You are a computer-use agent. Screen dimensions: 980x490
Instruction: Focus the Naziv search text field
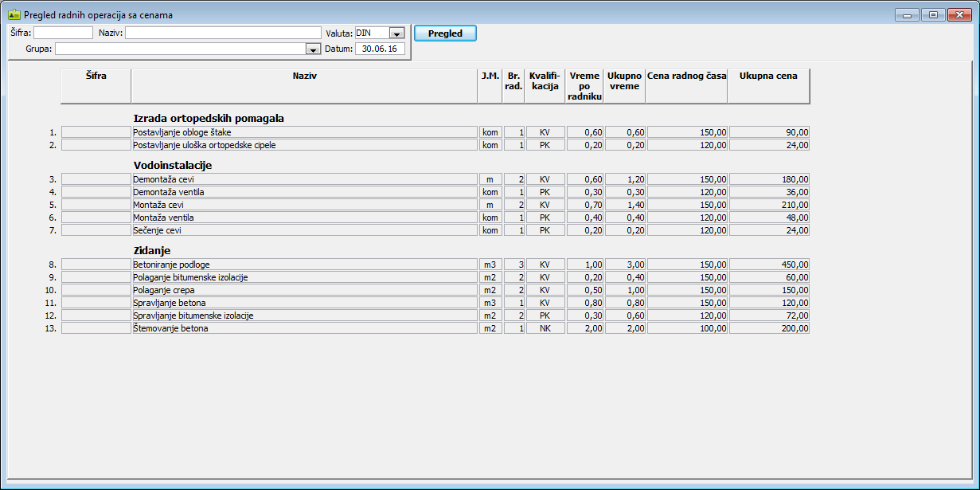pyautogui.click(x=222, y=33)
